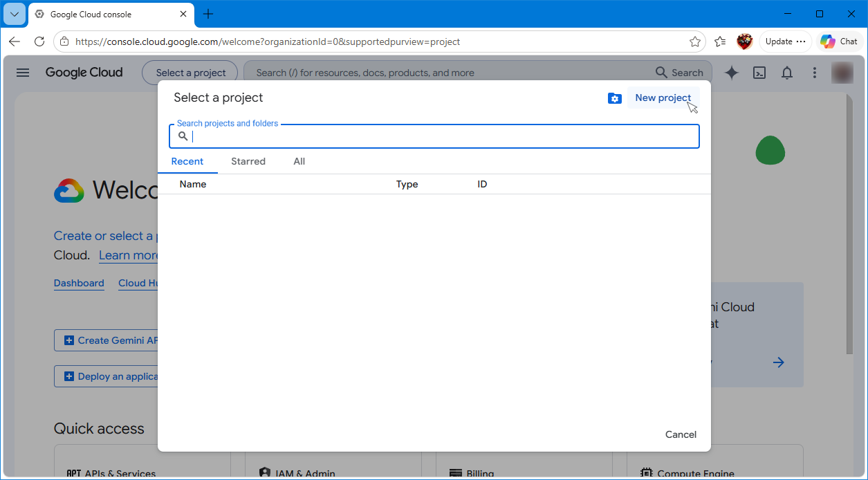Click the address bar URL

tap(268, 41)
